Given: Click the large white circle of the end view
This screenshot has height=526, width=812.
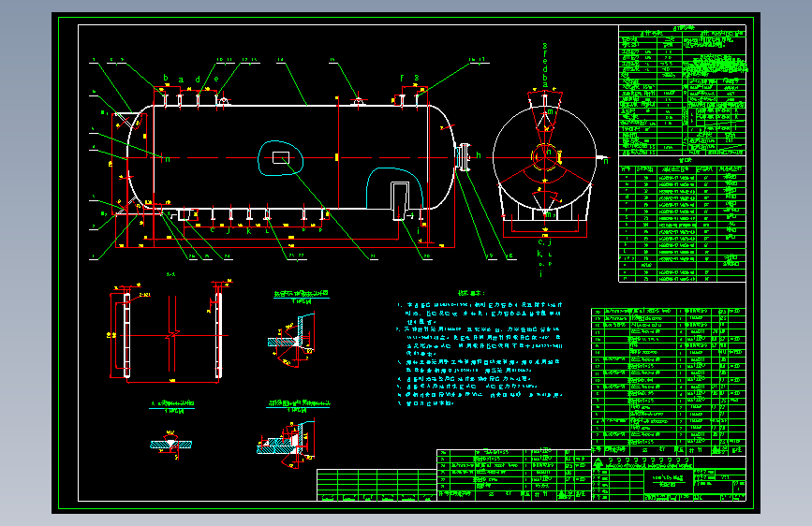Looking at the screenshot, I should coord(545,158).
